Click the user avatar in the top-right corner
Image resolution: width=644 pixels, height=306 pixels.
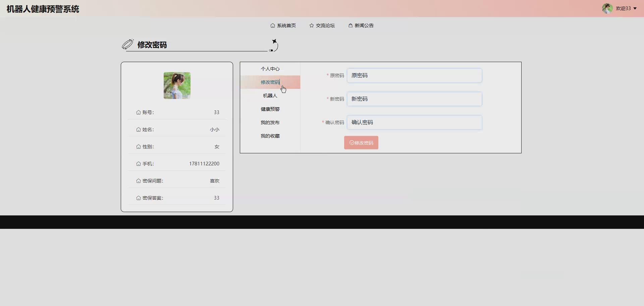607,8
